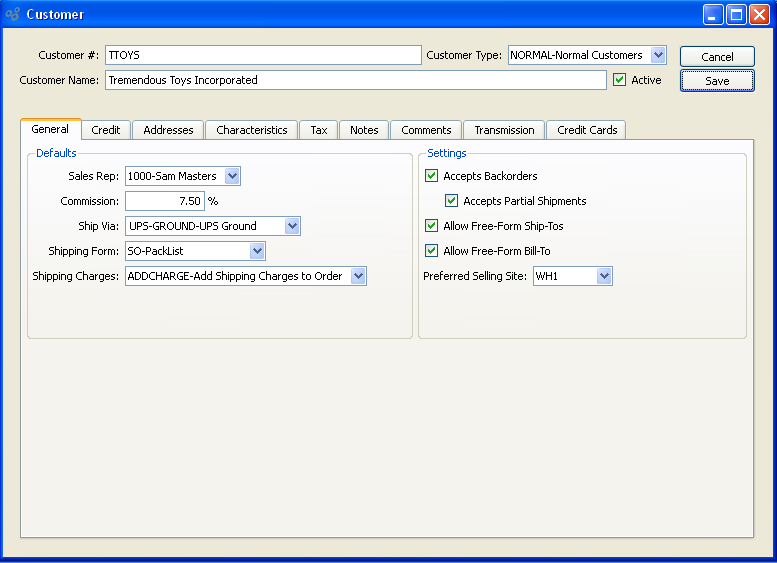Click the Shipping Form label
This screenshot has height=563, width=777.
tap(83, 251)
